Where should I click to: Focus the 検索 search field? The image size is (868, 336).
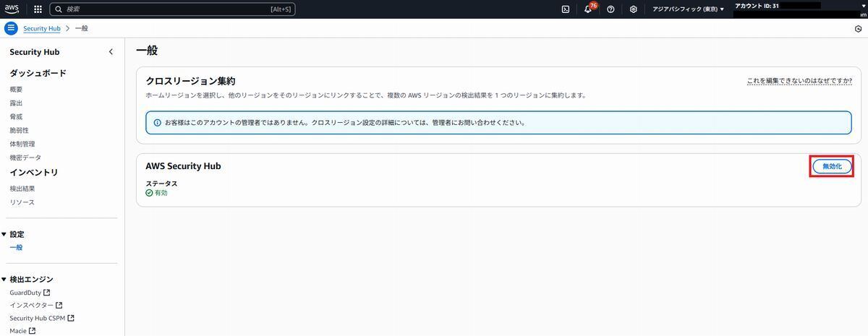point(172,9)
